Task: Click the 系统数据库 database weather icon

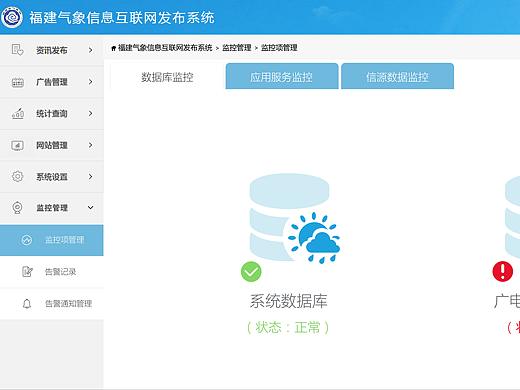Action: (295, 218)
